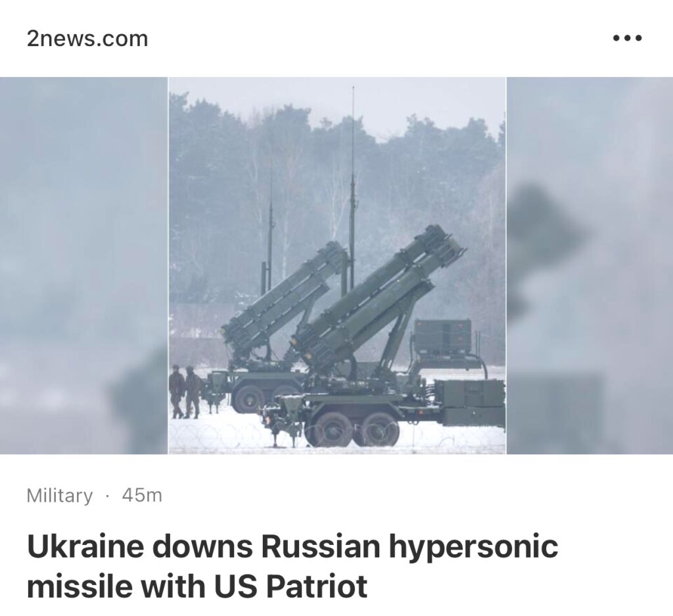Open the Patriot launcher article photo
The height and width of the screenshot is (616, 673).
pyautogui.click(x=337, y=266)
